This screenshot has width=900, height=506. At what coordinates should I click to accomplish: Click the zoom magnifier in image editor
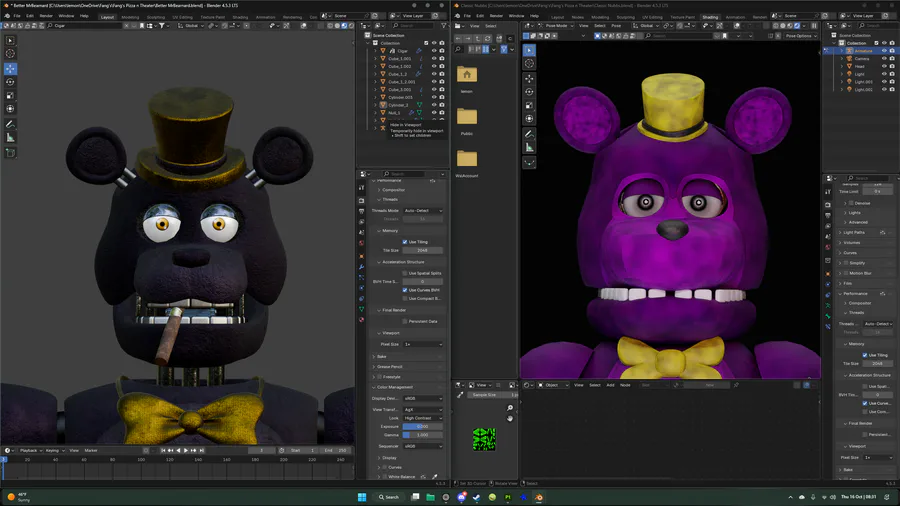(x=510, y=408)
